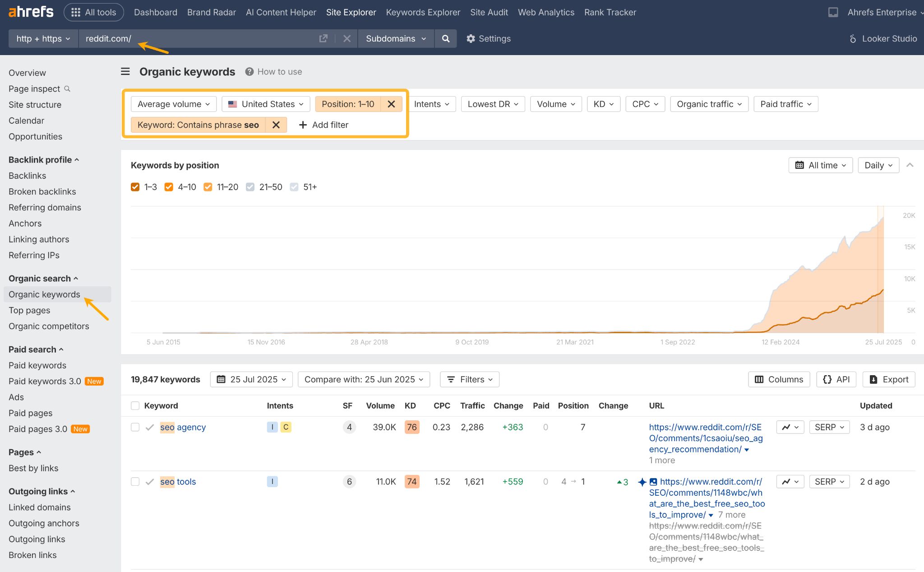Screen dimensions: 924x572
Task: Switch to Keywords Explorer
Action: pos(423,12)
